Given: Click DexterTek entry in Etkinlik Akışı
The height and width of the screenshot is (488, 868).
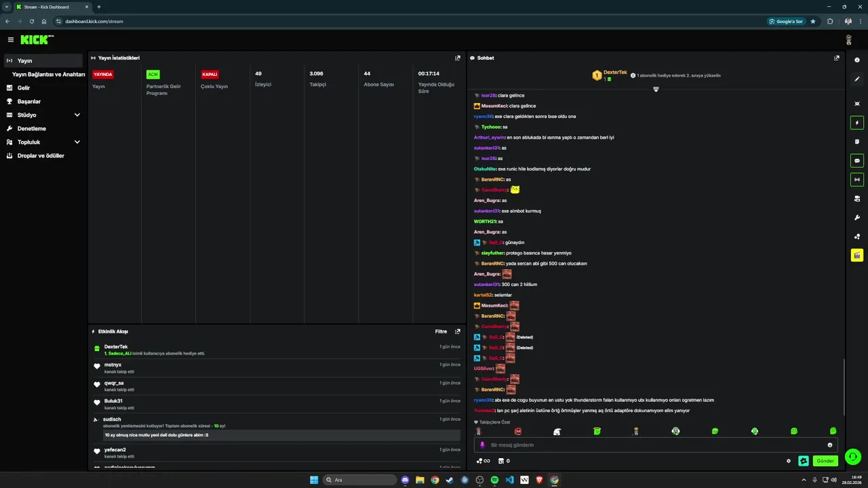Looking at the screenshot, I should [277, 350].
